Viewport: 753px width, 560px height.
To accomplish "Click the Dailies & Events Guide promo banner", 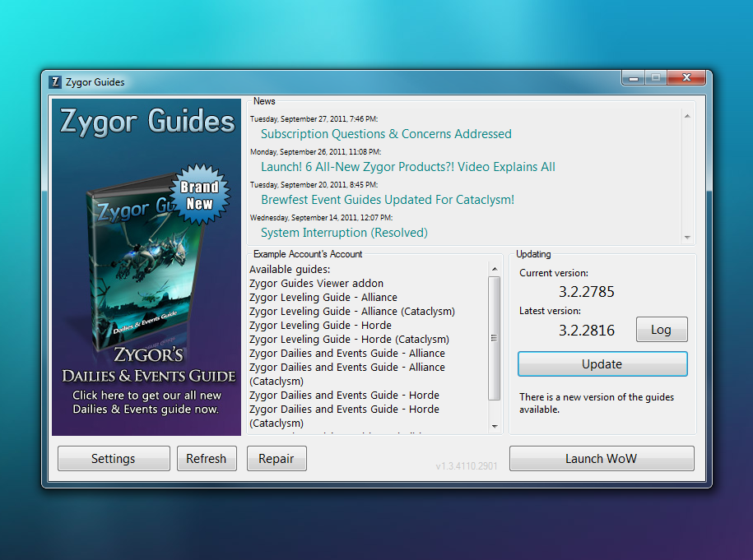I will pyautogui.click(x=146, y=267).
